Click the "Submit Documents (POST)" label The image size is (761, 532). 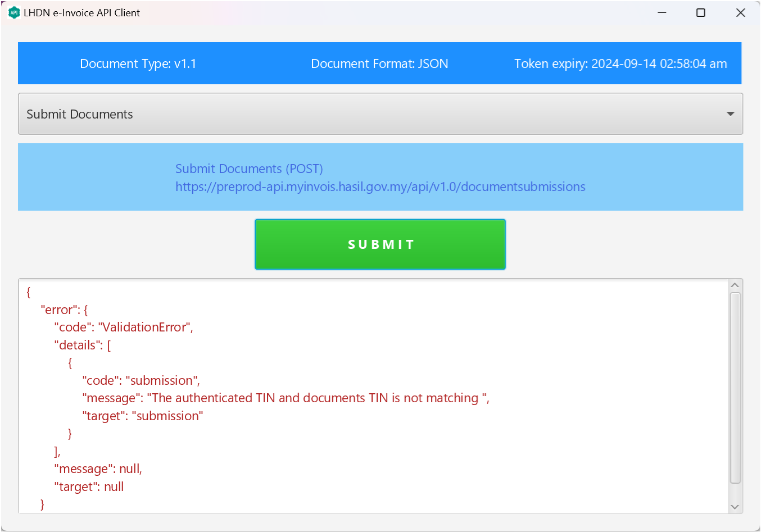point(249,168)
